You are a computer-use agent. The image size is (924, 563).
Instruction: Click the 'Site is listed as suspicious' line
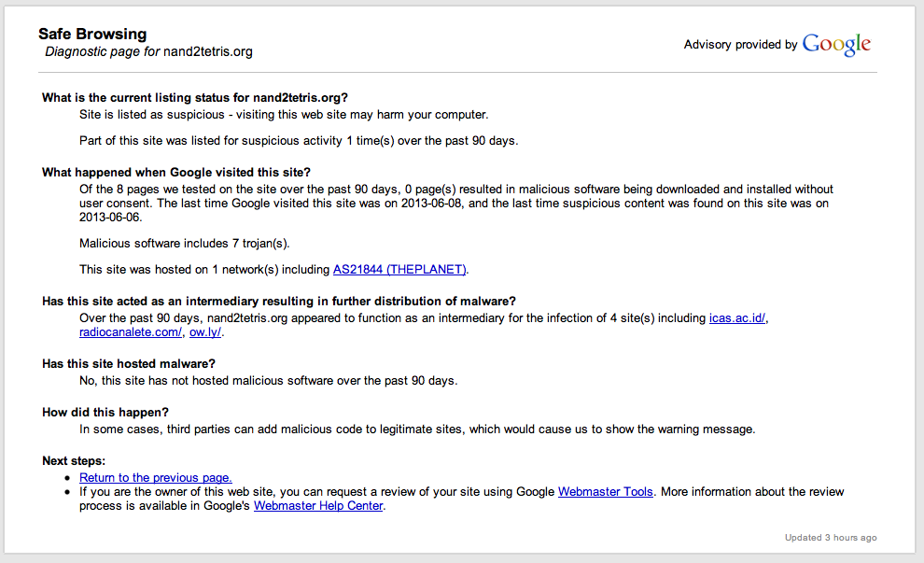[x=284, y=115]
